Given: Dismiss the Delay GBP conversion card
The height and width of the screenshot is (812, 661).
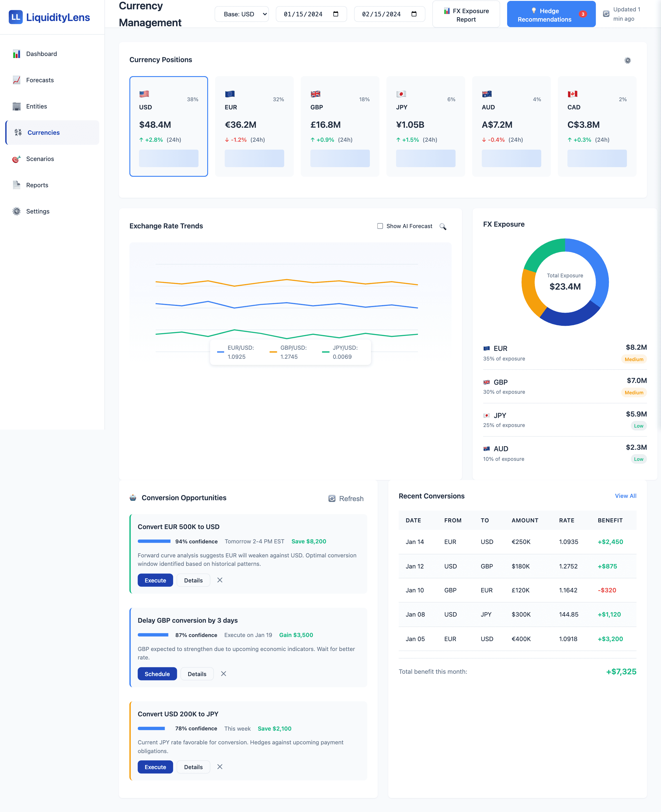Looking at the screenshot, I should pos(224,674).
